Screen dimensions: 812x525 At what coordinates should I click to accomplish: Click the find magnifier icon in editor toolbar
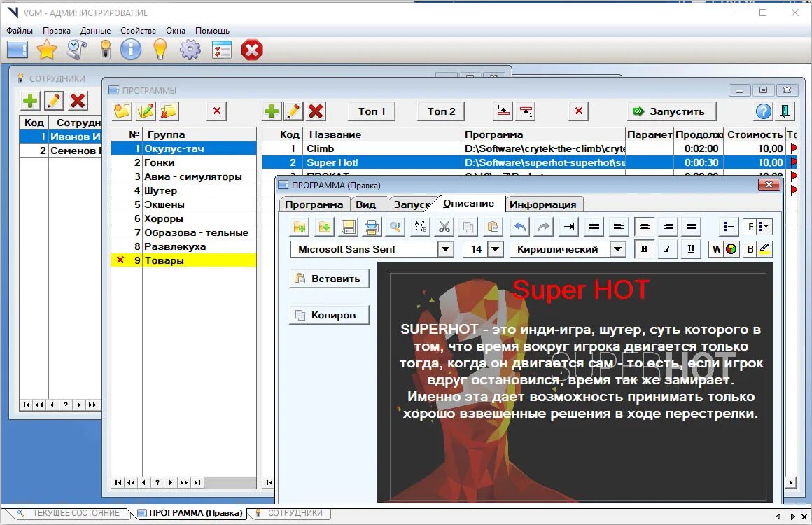(395, 227)
